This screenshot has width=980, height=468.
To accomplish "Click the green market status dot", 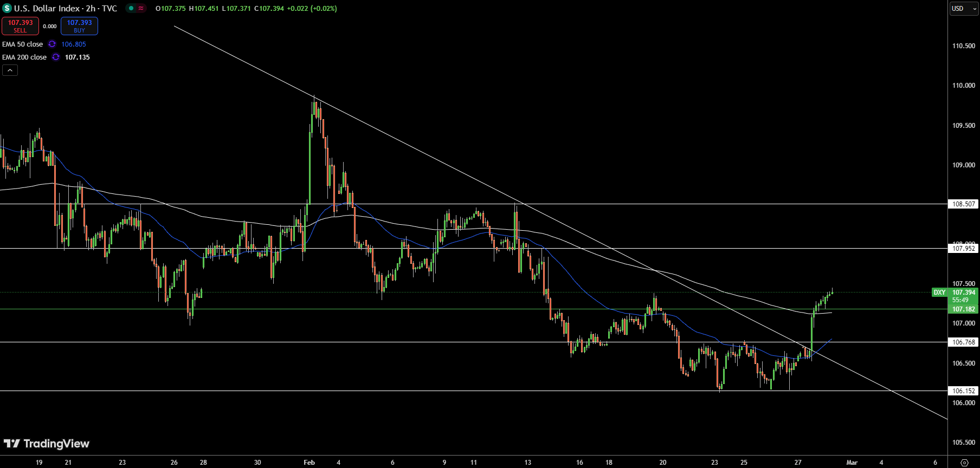I will pyautogui.click(x=131, y=8).
